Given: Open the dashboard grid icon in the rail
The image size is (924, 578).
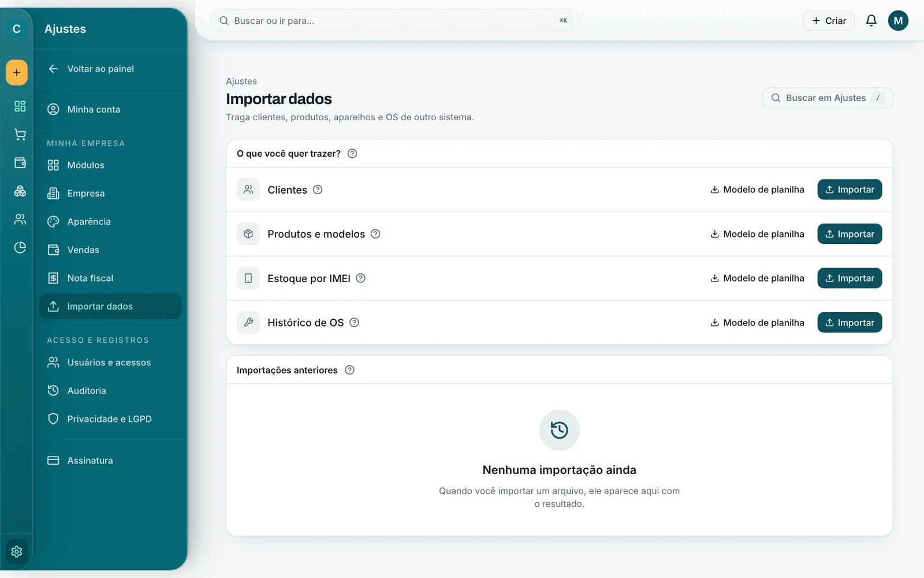Looking at the screenshot, I should (20, 106).
